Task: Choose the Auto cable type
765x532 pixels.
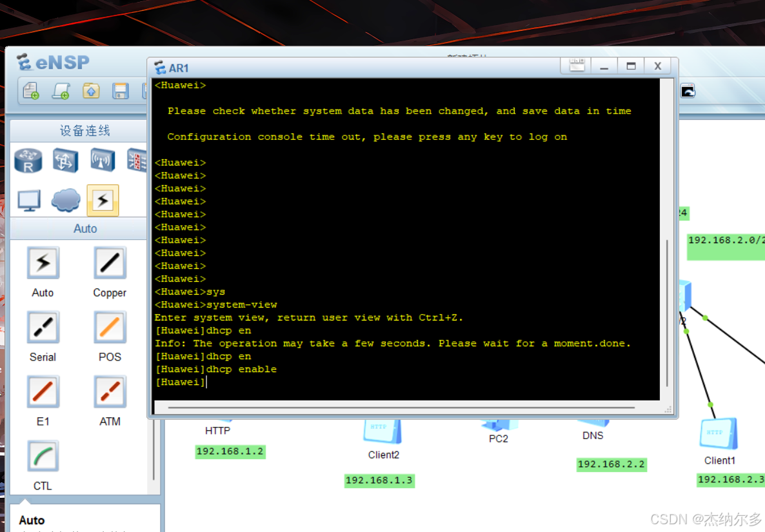Action: 43,263
